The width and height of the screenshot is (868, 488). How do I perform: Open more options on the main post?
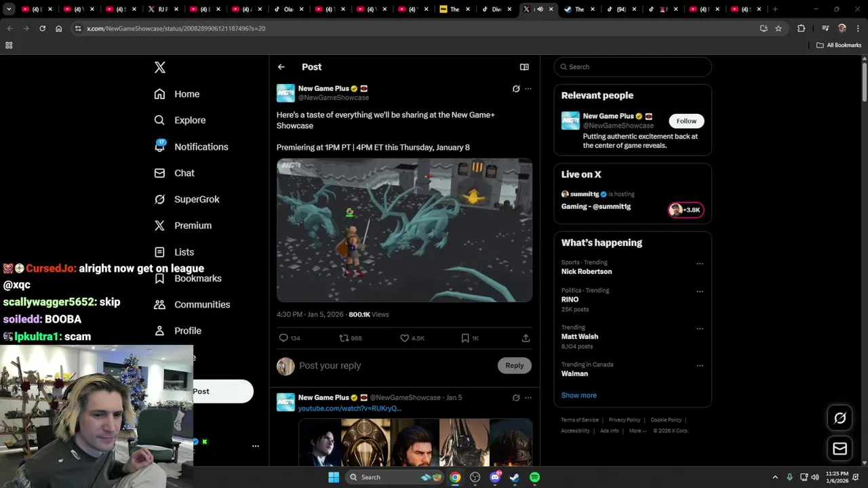[x=528, y=89]
